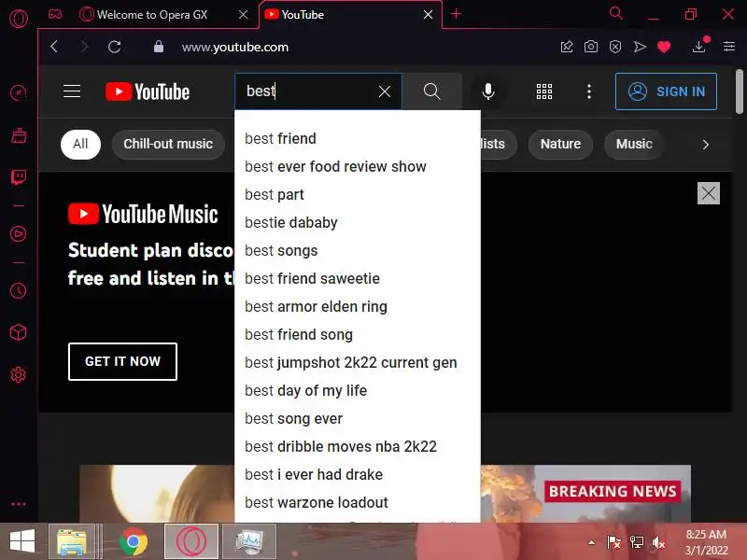This screenshot has width=747, height=560.
Task: Open Extensions cube icon in sidebar
Action: 19,332
